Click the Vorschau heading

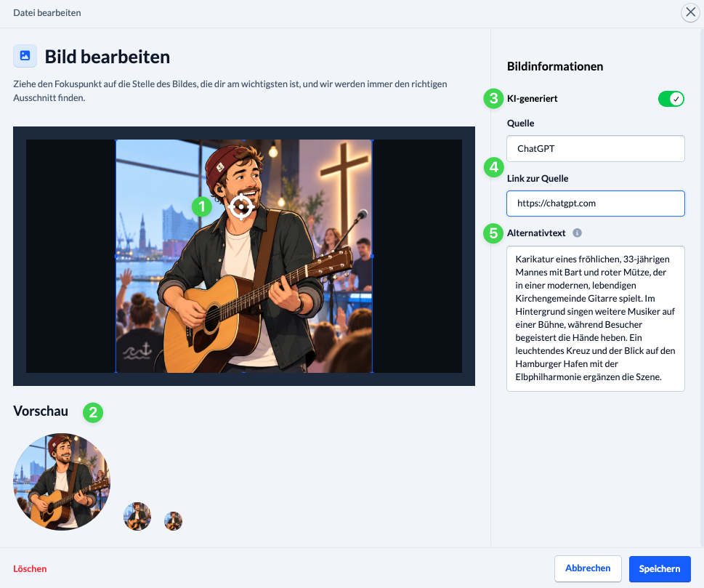point(41,411)
